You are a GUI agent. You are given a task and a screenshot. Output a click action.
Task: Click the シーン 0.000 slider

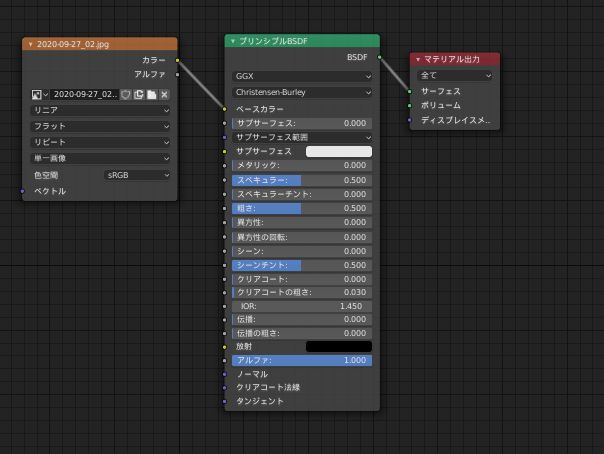(x=302, y=251)
